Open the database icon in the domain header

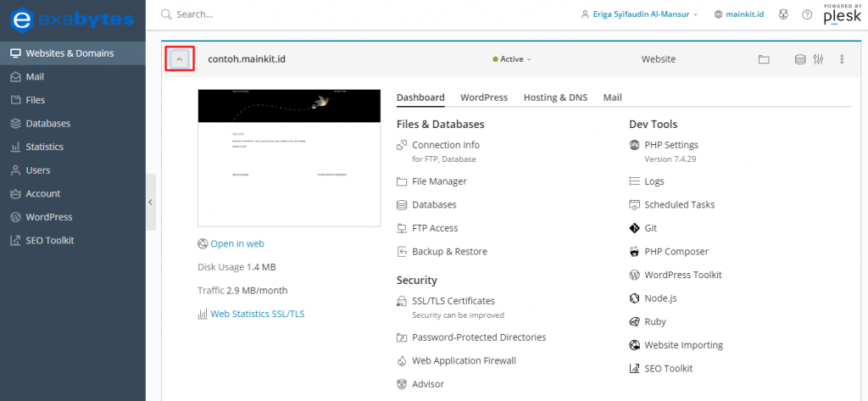(800, 59)
